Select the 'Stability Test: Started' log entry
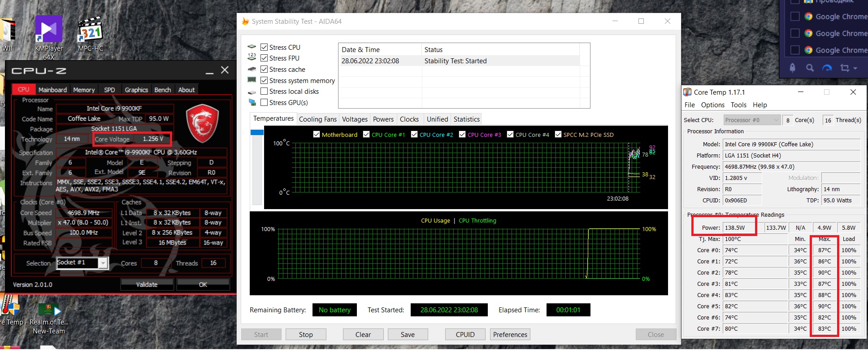The width and height of the screenshot is (868, 350). point(459,61)
